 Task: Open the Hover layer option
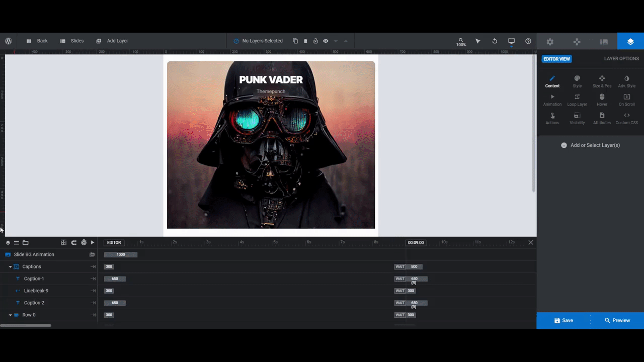click(x=602, y=100)
